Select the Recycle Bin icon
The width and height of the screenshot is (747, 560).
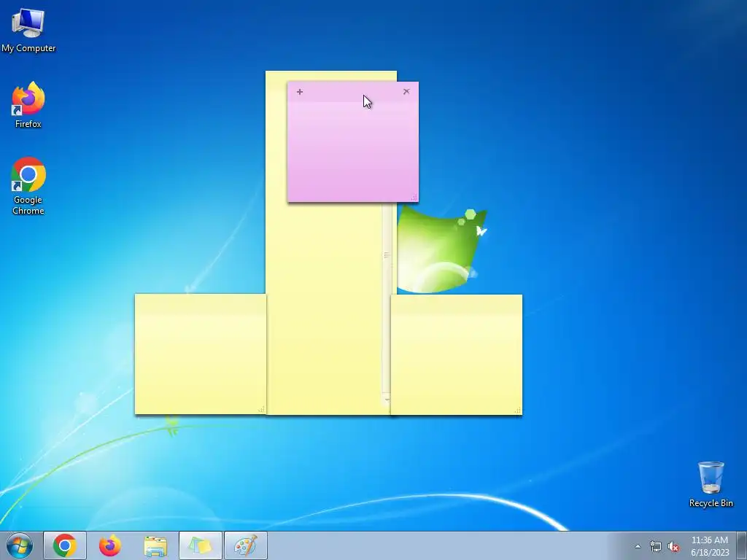point(711,484)
